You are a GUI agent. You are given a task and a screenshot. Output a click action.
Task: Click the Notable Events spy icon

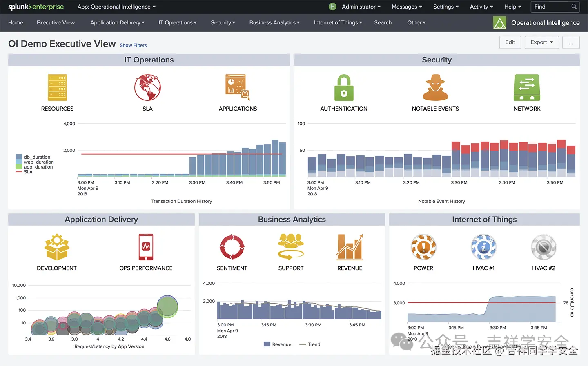point(435,87)
